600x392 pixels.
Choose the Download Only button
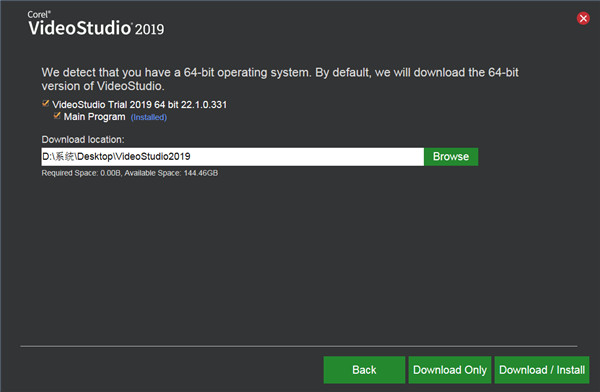(450, 370)
